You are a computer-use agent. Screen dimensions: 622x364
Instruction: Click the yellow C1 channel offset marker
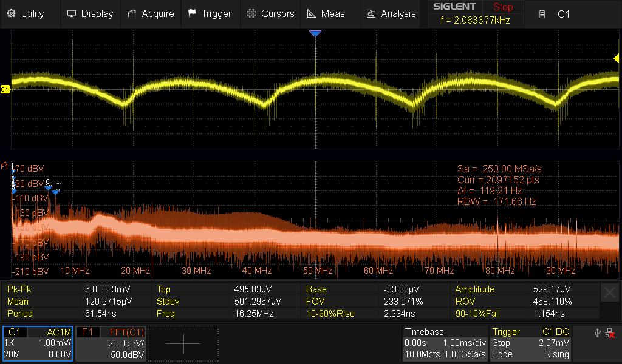pyautogui.click(x=5, y=90)
